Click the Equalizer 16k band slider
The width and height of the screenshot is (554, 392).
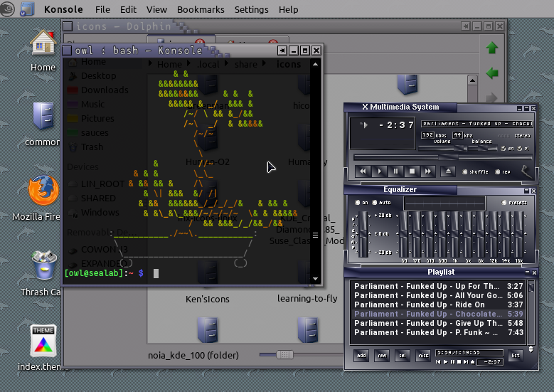point(518,234)
